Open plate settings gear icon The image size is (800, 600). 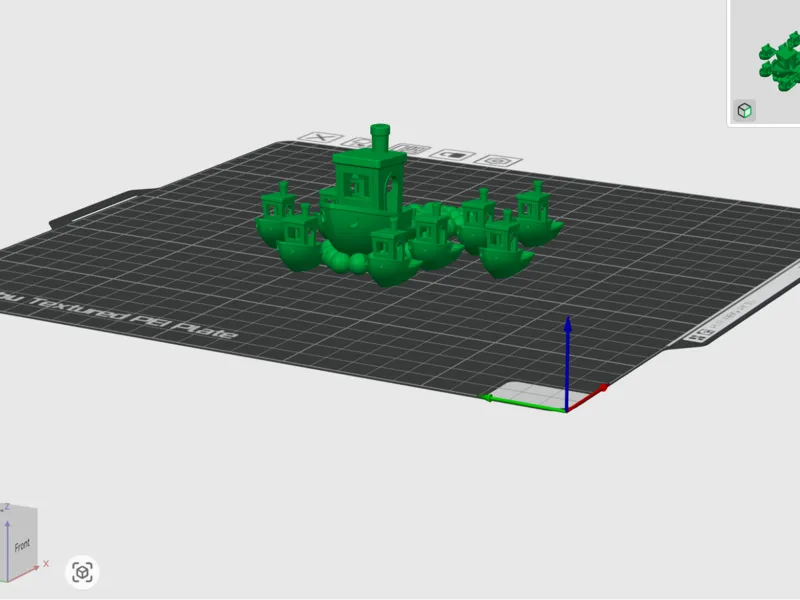(x=497, y=161)
